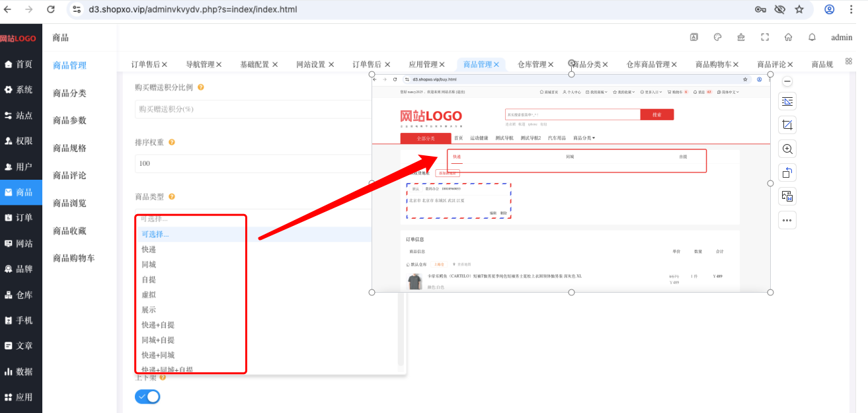The height and width of the screenshot is (413, 868).
Task: Open notifications bell icon
Action: pyautogui.click(x=812, y=38)
